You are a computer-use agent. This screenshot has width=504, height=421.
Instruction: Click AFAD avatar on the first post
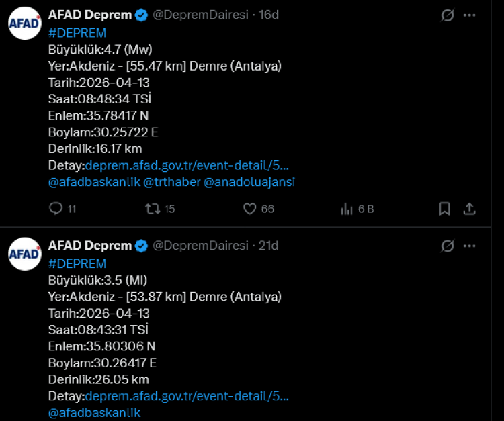tap(25, 24)
